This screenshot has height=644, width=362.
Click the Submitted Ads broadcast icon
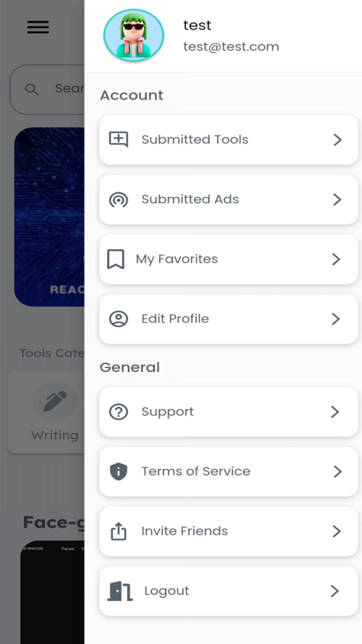(x=118, y=200)
